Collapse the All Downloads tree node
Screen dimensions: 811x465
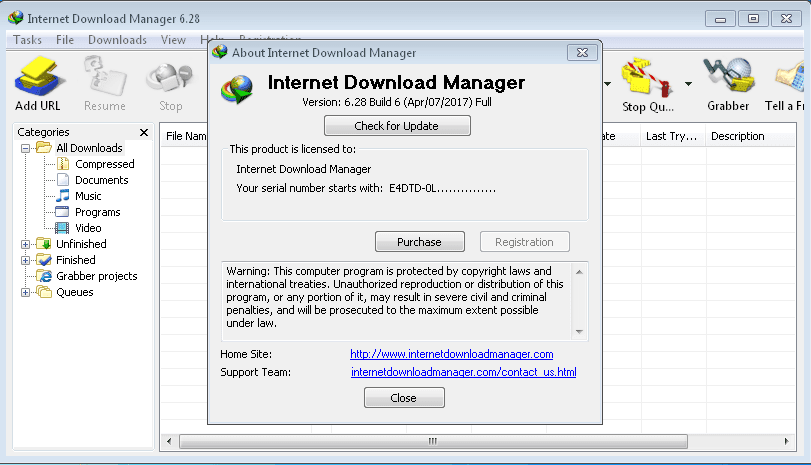25,148
